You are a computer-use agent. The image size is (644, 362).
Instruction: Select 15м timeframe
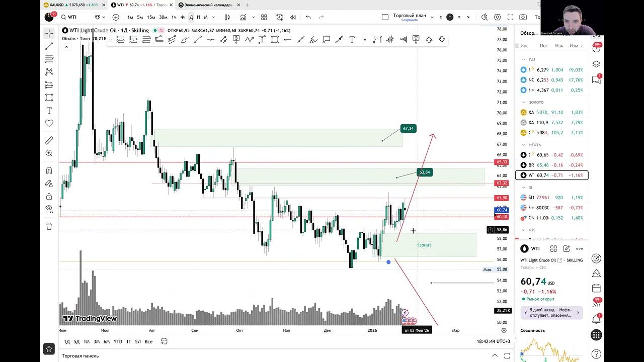click(151, 17)
